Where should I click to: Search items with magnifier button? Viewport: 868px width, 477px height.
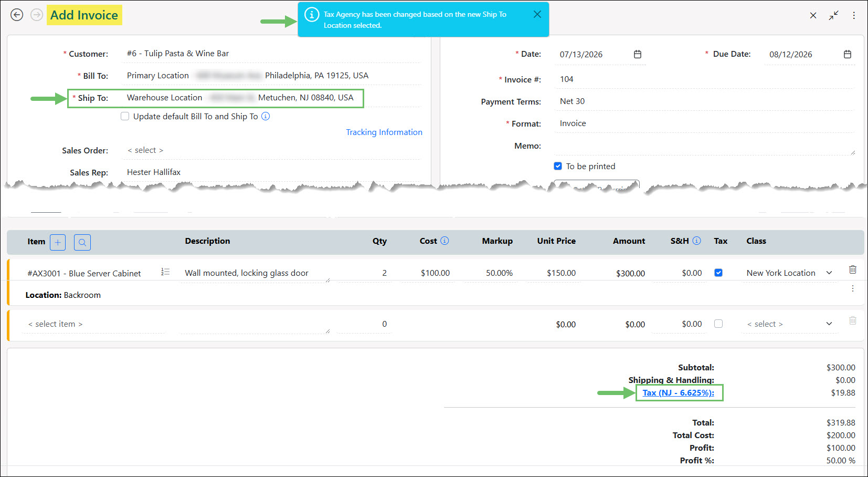click(82, 242)
